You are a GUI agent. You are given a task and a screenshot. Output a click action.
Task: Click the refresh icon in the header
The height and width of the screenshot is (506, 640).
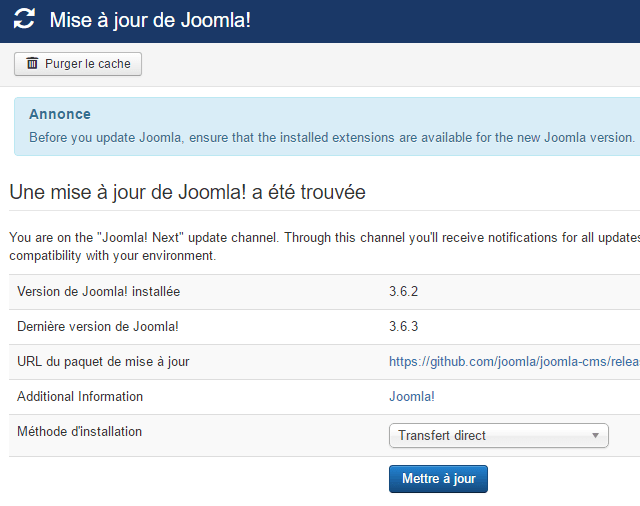point(24,19)
